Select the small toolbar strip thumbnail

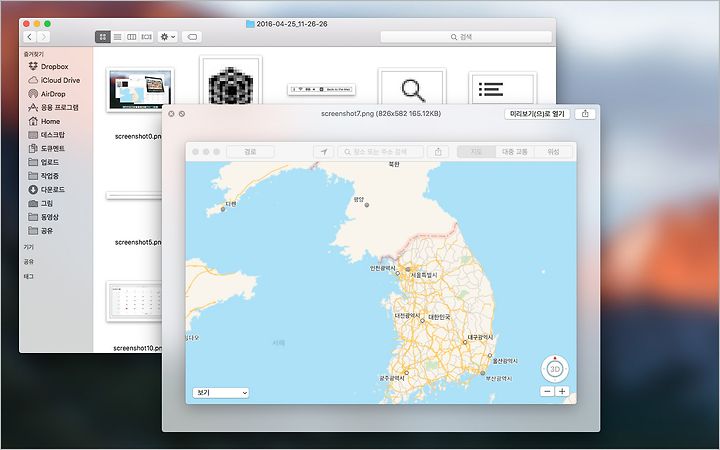click(x=321, y=89)
